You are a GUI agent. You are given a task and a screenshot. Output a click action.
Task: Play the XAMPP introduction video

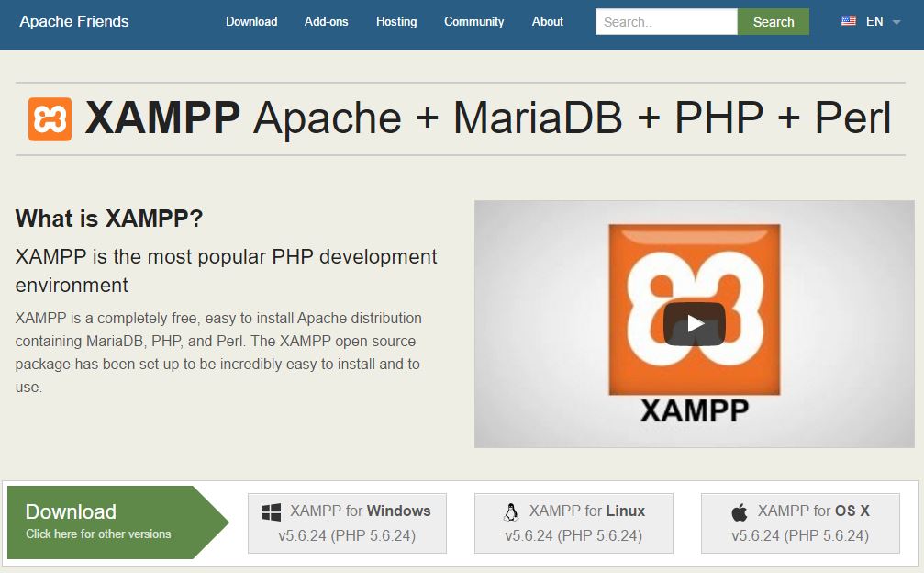pyautogui.click(x=695, y=322)
